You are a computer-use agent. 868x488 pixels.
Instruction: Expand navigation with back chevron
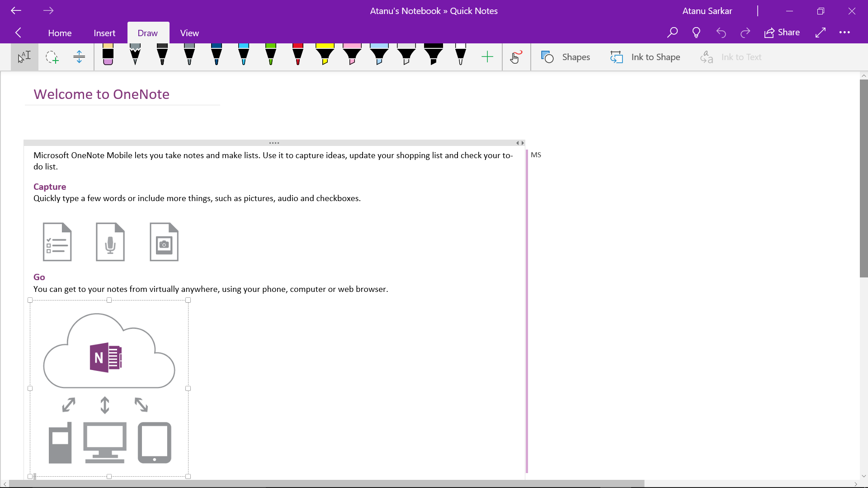[18, 33]
